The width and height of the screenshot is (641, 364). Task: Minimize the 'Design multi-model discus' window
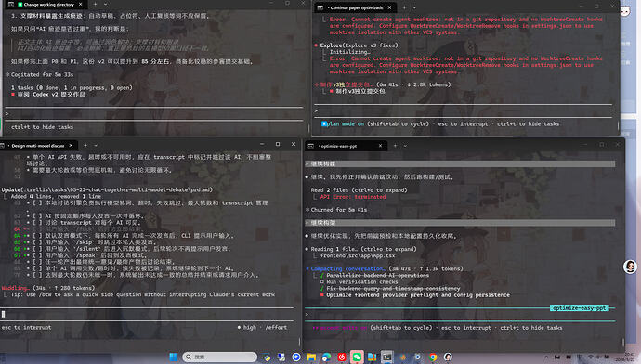(262, 144)
